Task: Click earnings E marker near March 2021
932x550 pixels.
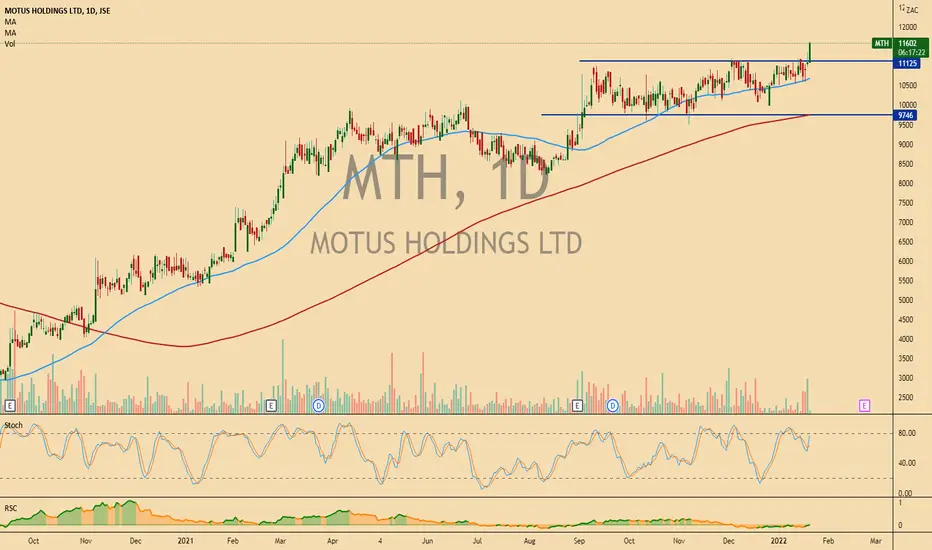Action: tap(271, 406)
